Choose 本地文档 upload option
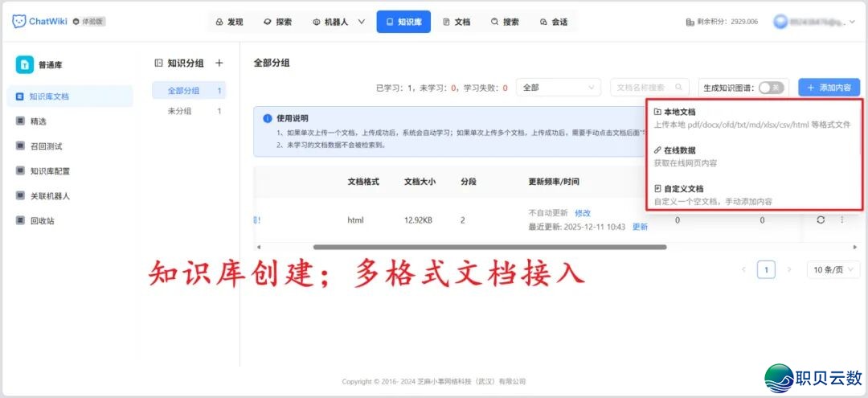Image resolution: width=868 pixels, height=398 pixels. coord(753,118)
